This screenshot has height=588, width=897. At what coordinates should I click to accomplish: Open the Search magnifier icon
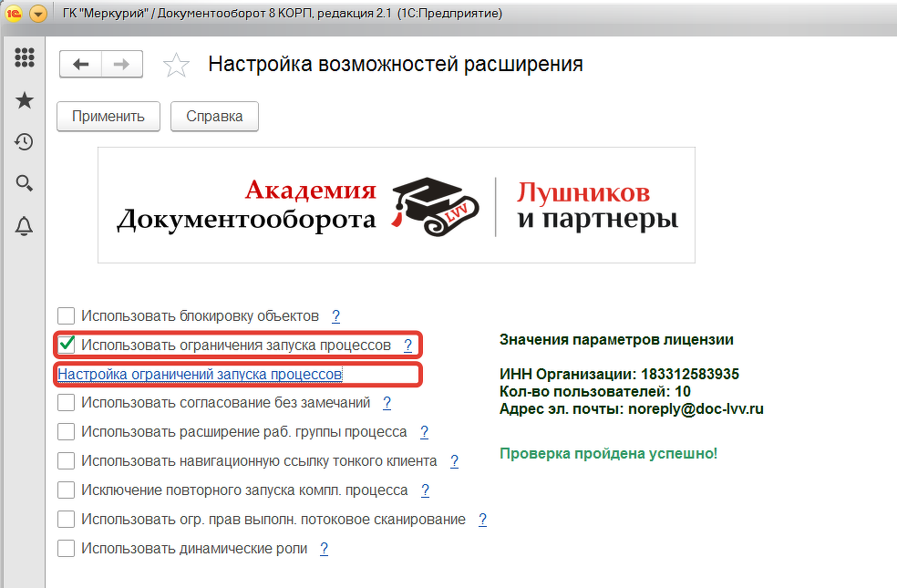coord(24,183)
